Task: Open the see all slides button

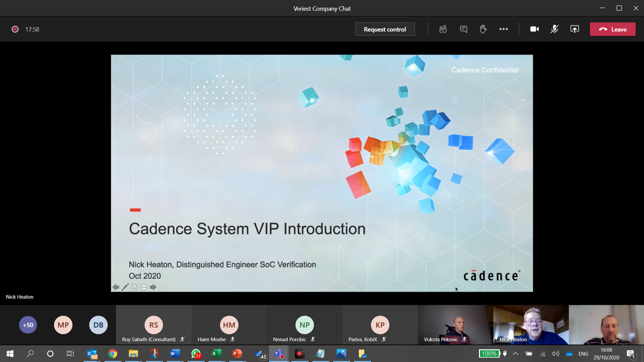Action: (x=134, y=287)
